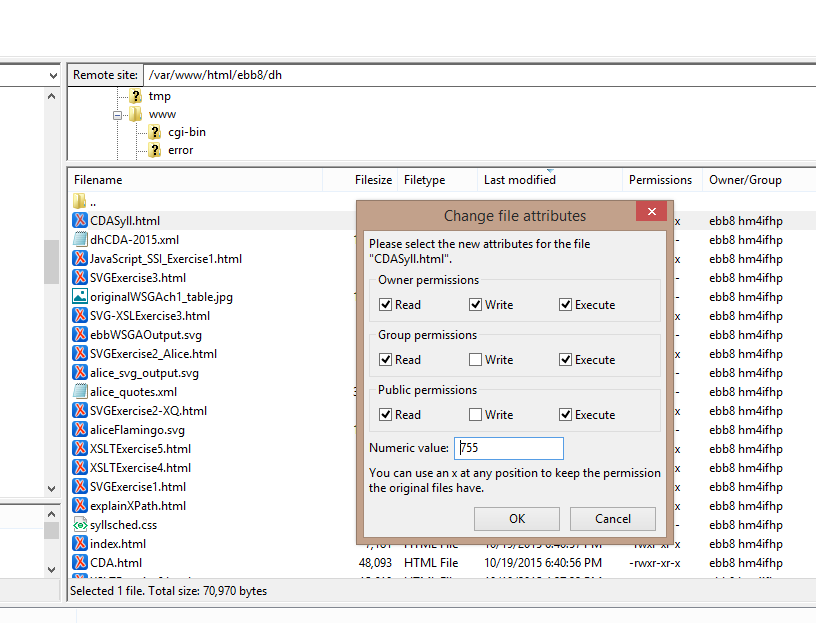Screen dimensions: 816x623
Task: Select the HTML file icon beside CDASyll.html
Action: (81, 220)
